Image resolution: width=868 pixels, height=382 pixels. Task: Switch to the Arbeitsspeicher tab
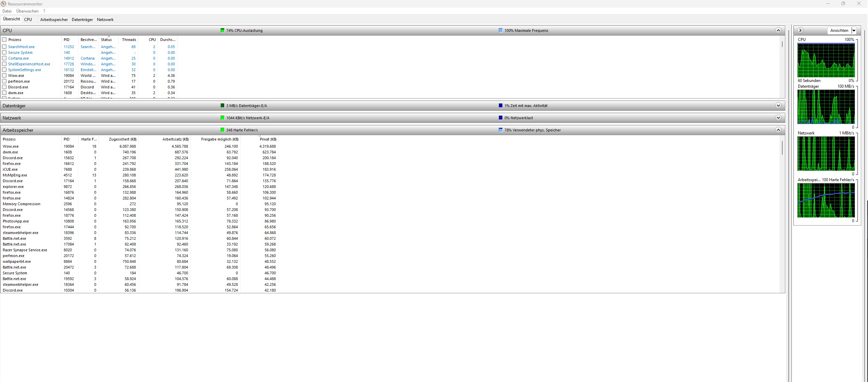[x=54, y=20]
